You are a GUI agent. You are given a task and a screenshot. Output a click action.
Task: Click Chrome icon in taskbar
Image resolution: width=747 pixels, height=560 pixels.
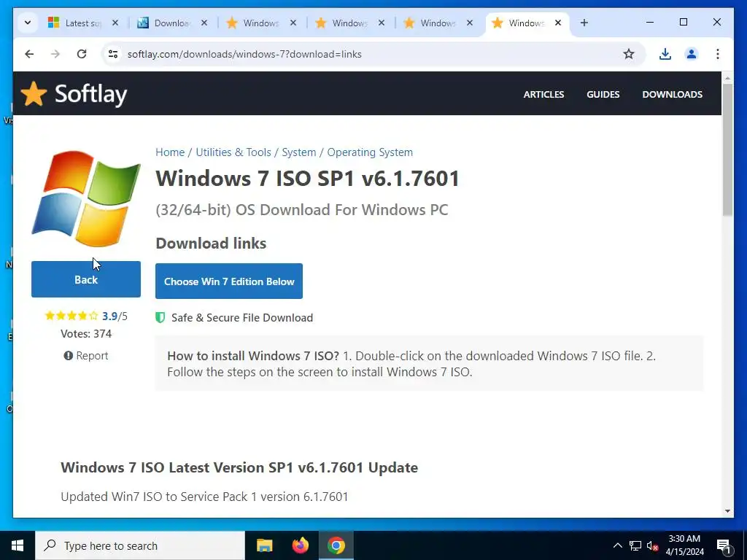click(x=336, y=545)
